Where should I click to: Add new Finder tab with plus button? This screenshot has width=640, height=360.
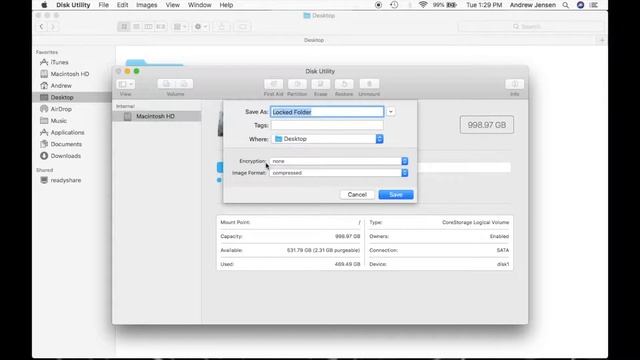[602, 40]
